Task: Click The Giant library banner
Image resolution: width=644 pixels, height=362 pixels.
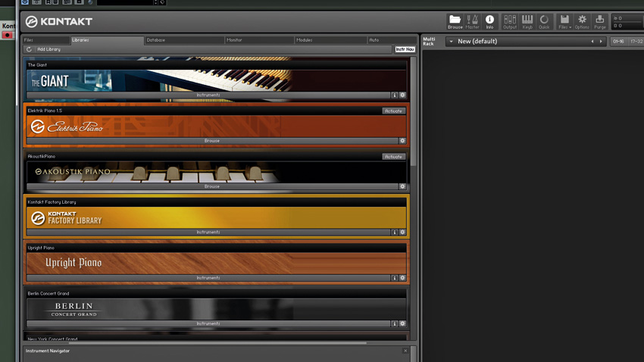Action: click(217, 80)
